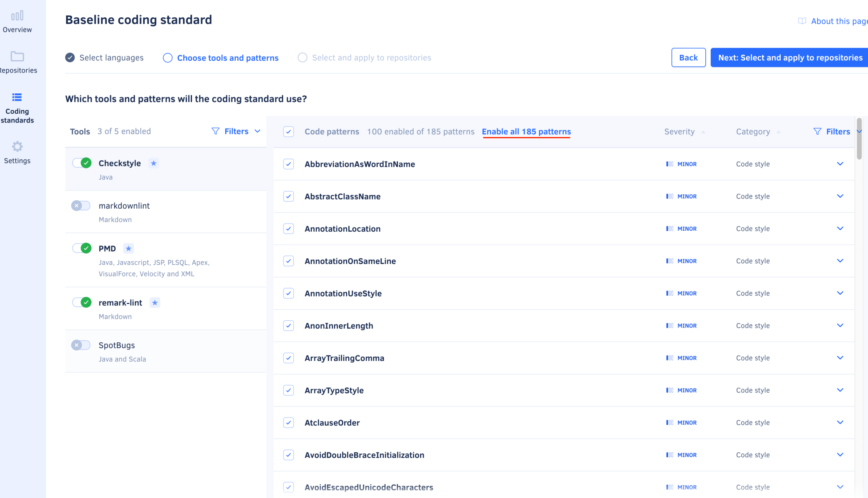Open Settings via the gear icon

coord(17,146)
